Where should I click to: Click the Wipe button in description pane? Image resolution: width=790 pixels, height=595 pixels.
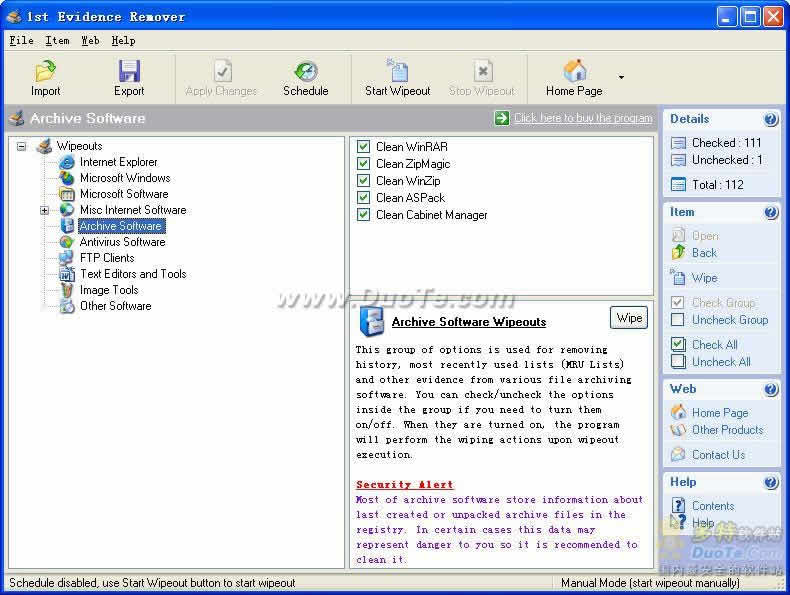(x=629, y=318)
